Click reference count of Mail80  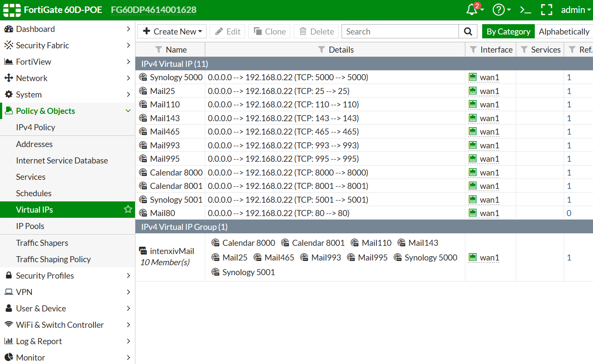[x=569, y=213]
